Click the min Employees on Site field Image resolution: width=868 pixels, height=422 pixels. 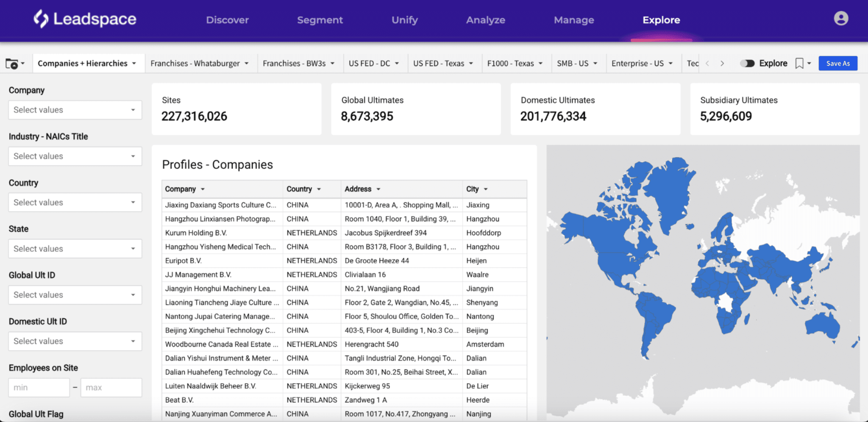39,387
